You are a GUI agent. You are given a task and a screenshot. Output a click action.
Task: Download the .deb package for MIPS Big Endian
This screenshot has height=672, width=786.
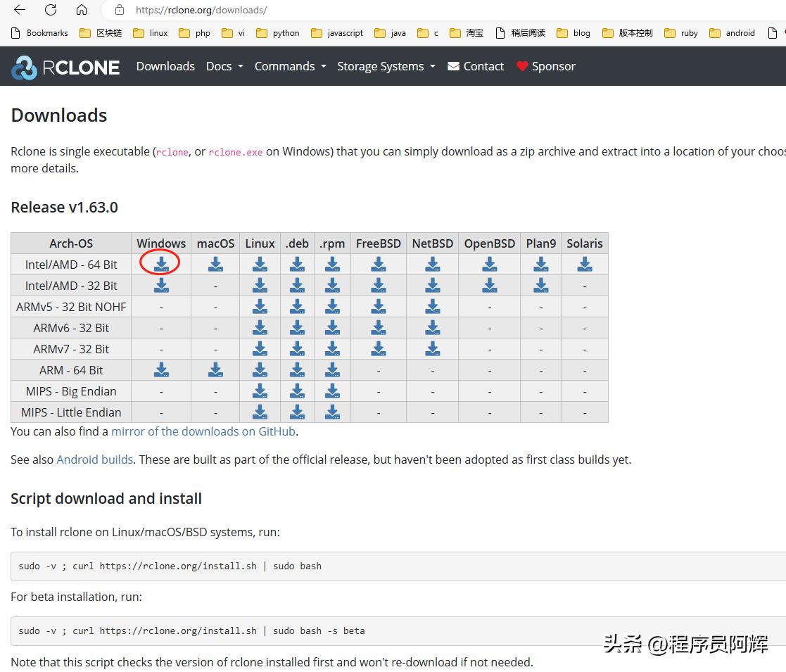[x=296, y=391]
